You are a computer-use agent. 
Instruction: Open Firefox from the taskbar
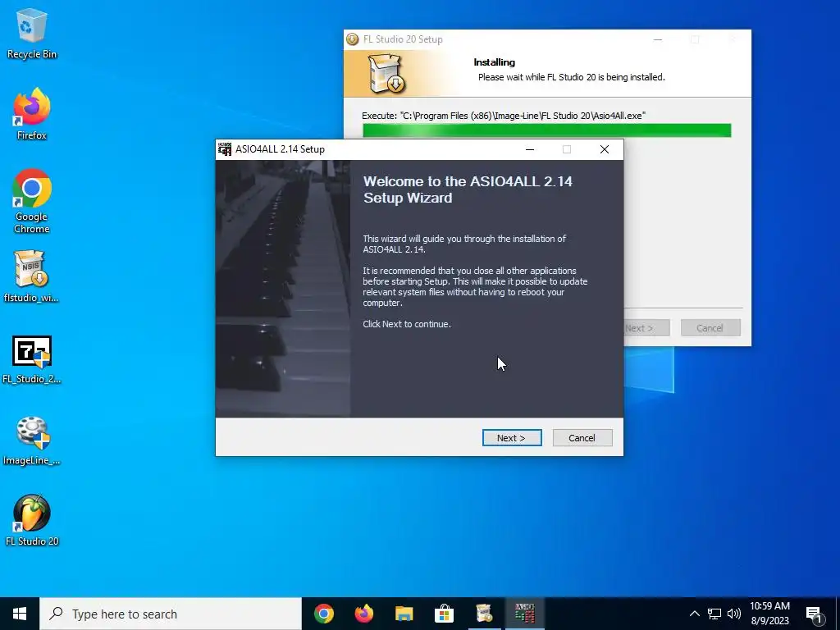[363, 614]
